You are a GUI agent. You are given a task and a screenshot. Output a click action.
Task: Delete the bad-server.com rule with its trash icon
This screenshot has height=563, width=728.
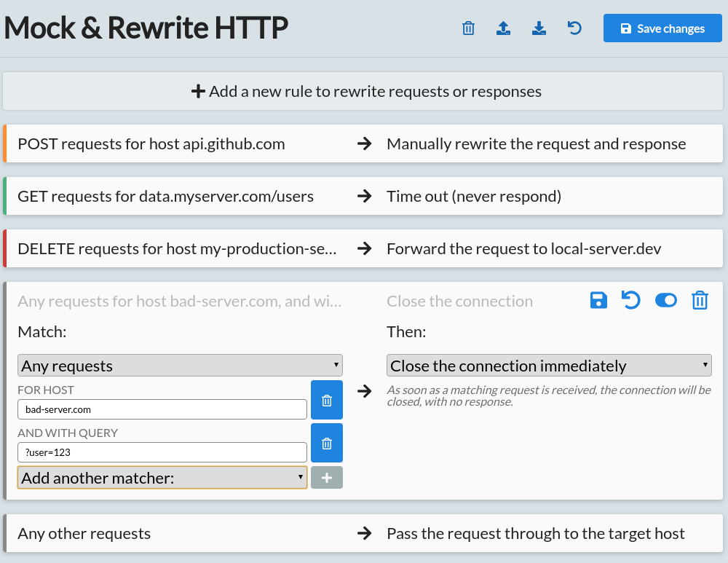tap(700, 300)
